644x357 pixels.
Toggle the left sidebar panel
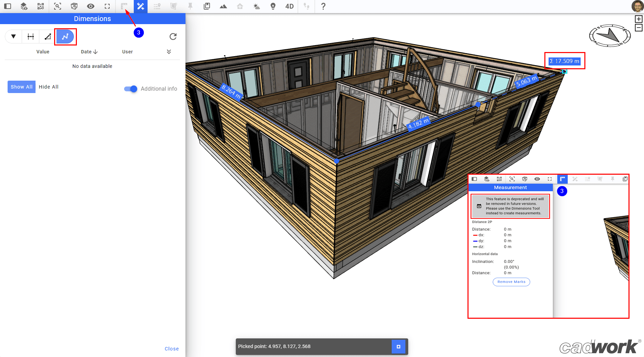point(8,6)
